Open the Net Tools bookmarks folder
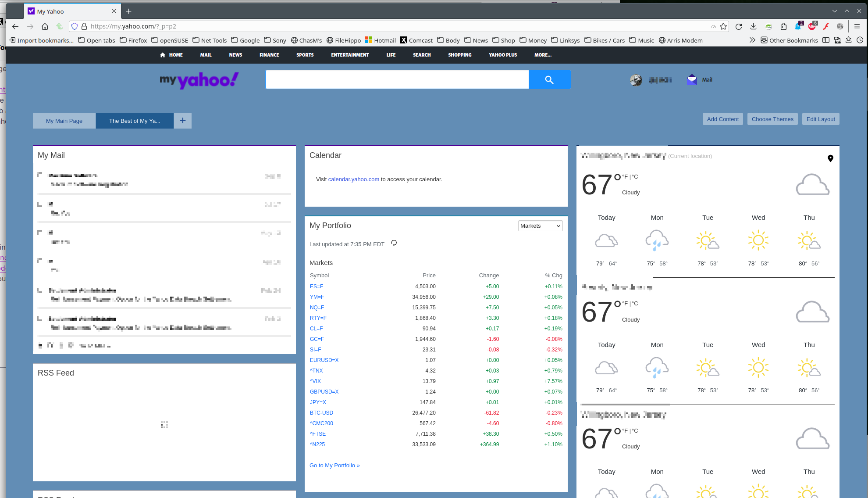The width and height of the screenshot is (868, 498). pyautogui.click(x=210, y=40)
